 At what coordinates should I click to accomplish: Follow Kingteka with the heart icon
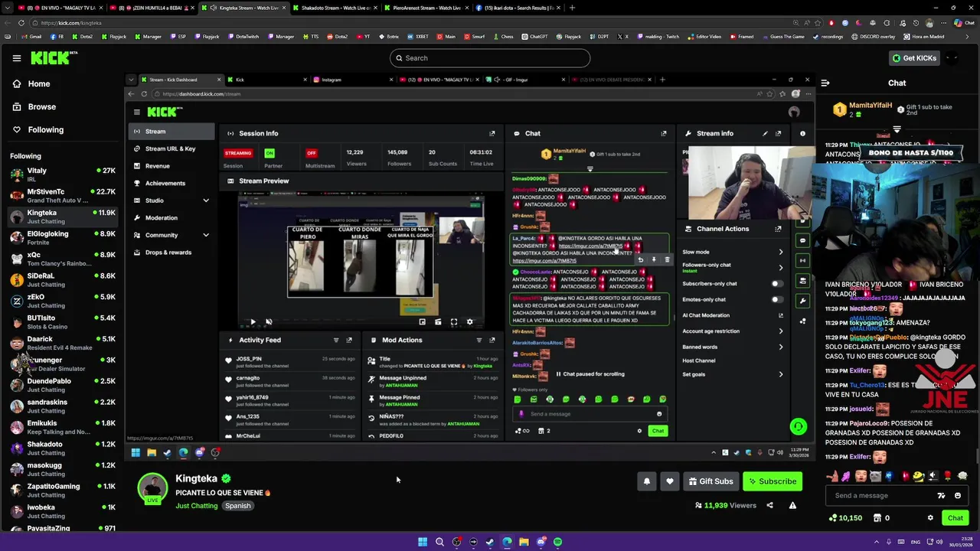pyautogui.click(x=670, y=481)
